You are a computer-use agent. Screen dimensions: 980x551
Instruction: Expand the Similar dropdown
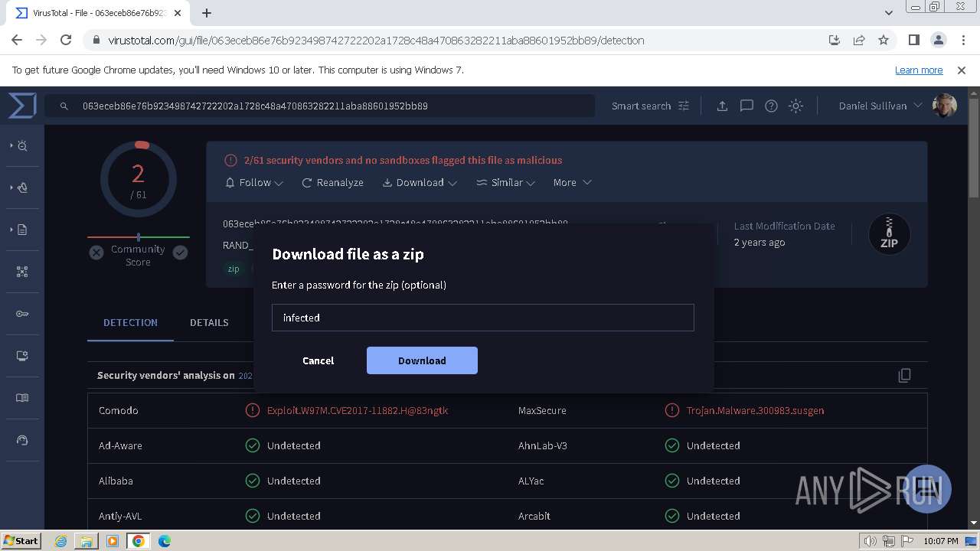click(x=505, y=182)
